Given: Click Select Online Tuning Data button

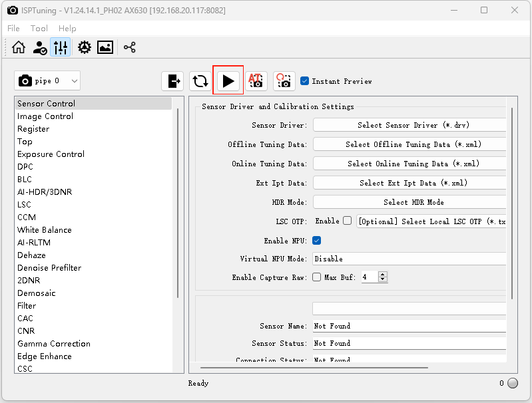Looking at the screenshot, I should point(409,164).
